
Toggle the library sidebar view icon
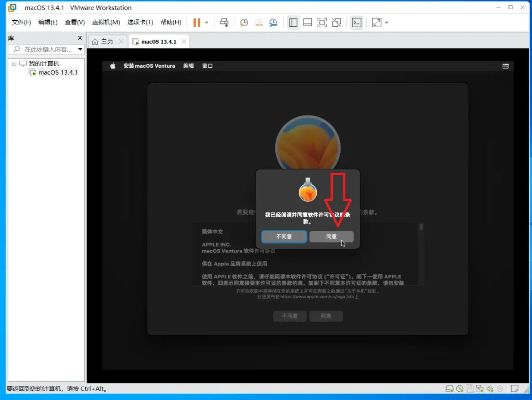[x=293, y=23]
